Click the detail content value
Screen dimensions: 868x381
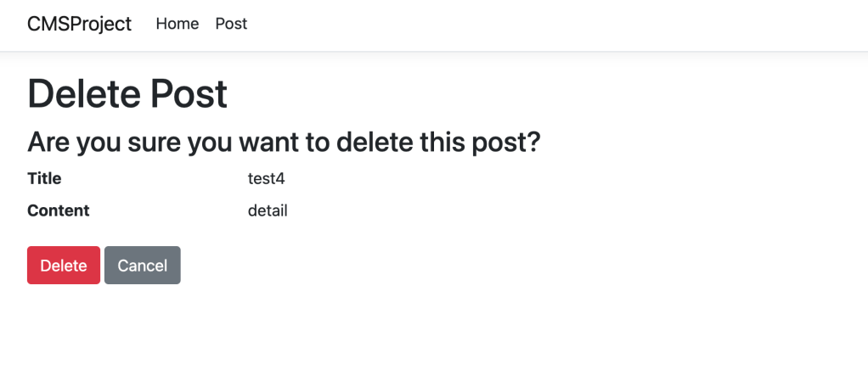tap(268, 210)
